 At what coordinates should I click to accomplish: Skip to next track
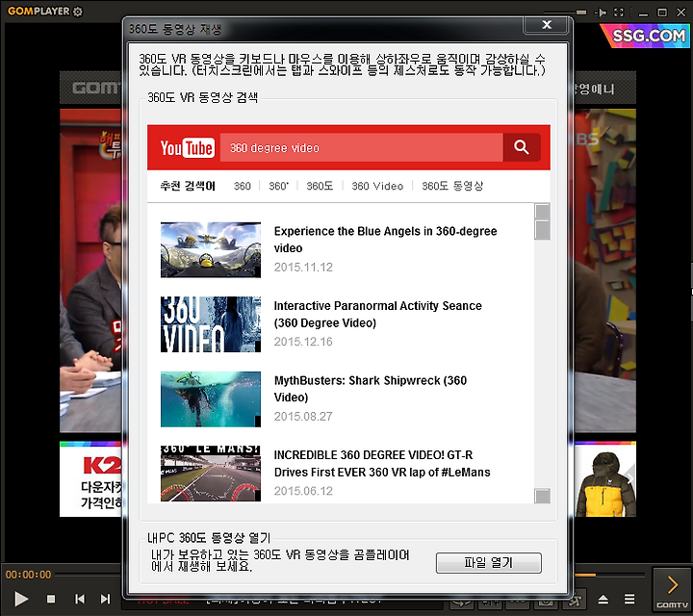[105, 599]
